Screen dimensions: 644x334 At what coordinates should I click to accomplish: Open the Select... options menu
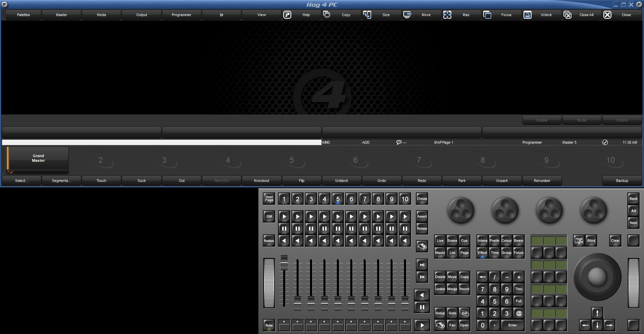coord(21,181)
